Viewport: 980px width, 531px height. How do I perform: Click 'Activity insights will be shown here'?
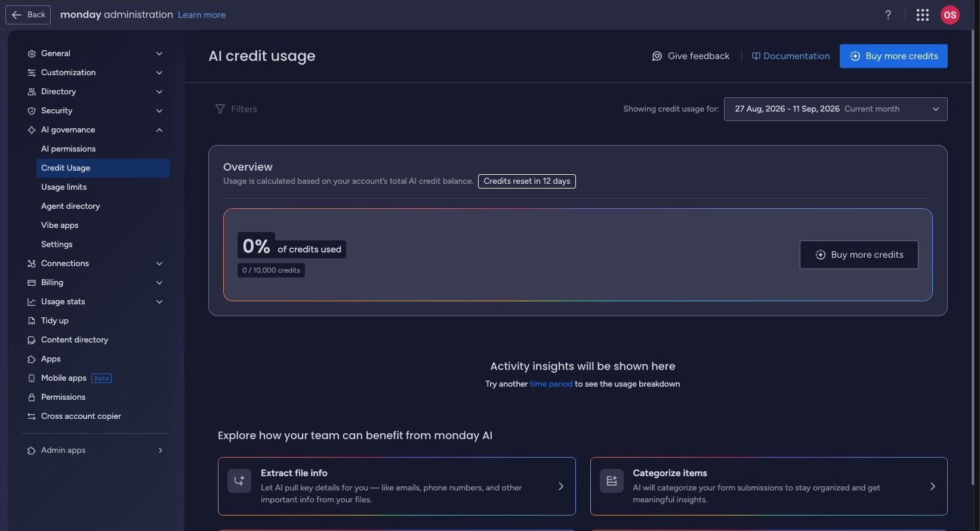point(583,366)
